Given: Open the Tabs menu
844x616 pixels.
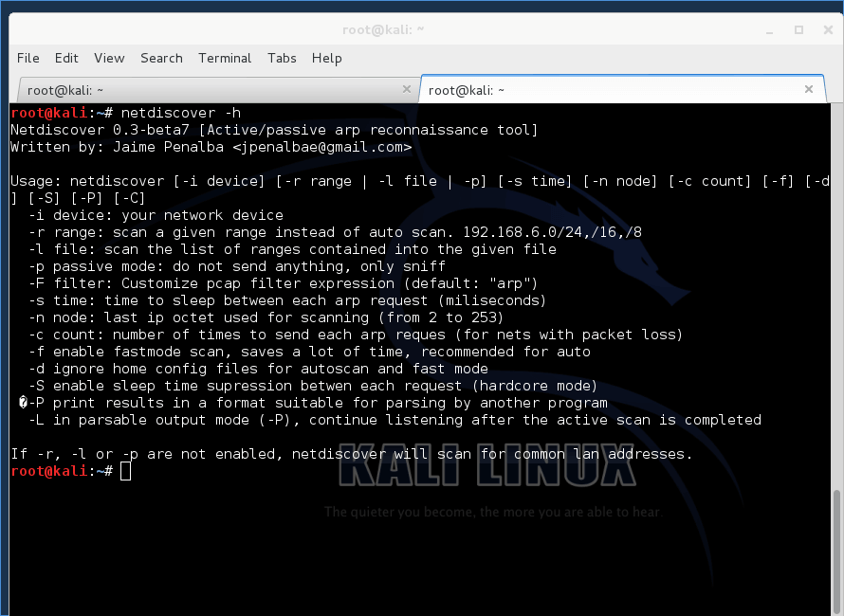Looking at the screenshot, I should click(282, 58).
